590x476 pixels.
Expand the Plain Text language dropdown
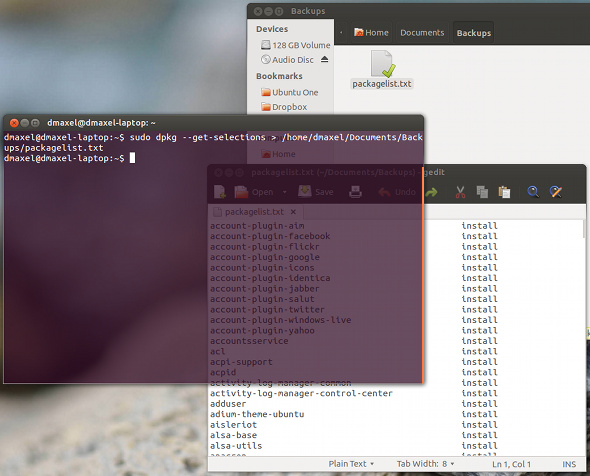click(x=351, y=464)
